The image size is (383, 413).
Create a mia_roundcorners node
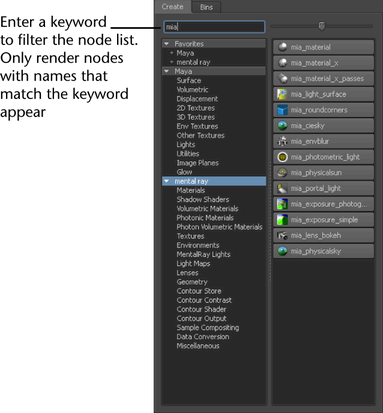pos(323,110)
